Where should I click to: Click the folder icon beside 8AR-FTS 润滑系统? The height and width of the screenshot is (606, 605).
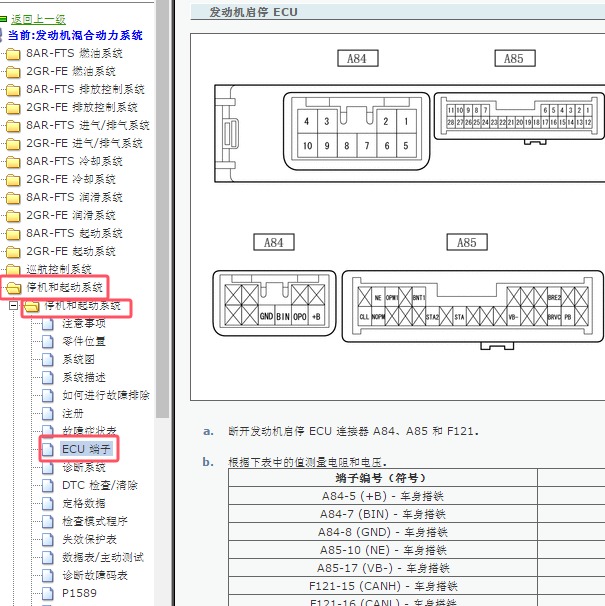tap(13, 198)
